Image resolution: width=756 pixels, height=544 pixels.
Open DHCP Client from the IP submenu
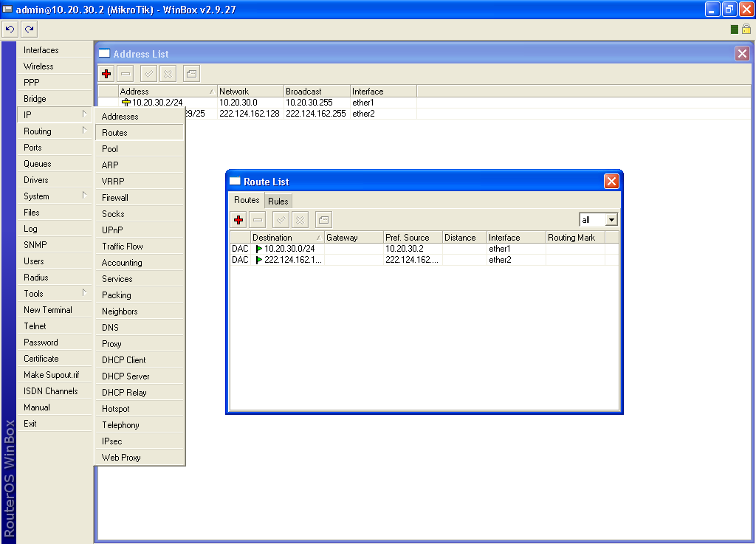(140, 360)
